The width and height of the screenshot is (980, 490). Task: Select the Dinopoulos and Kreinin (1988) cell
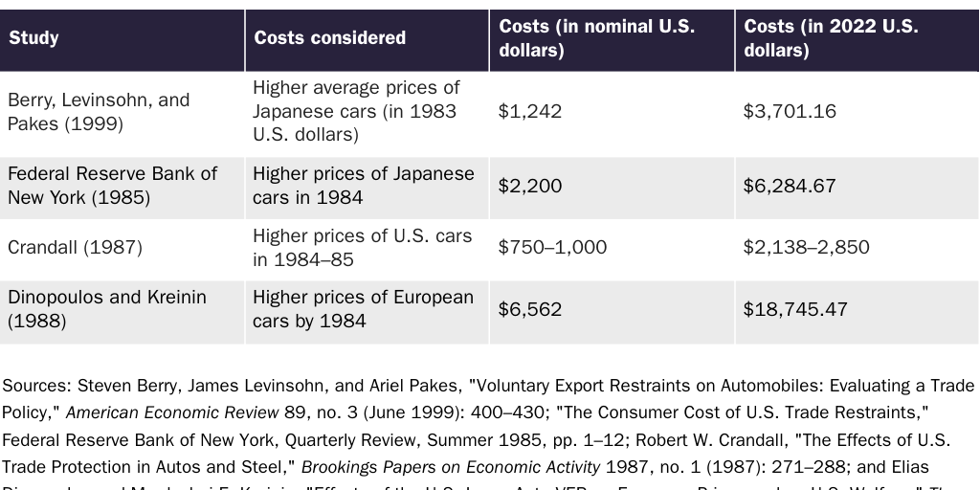tap(106, 309)
